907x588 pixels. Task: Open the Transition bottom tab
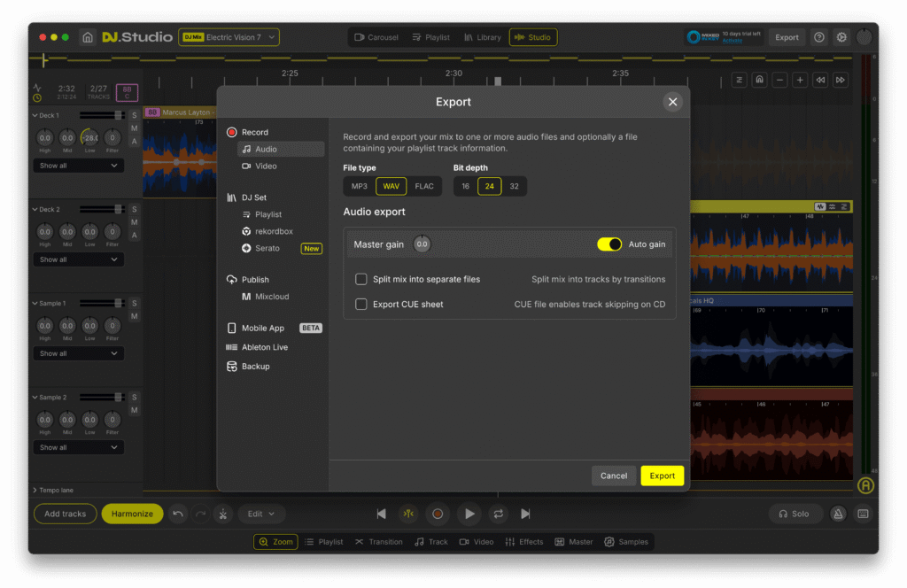[379, 542]
